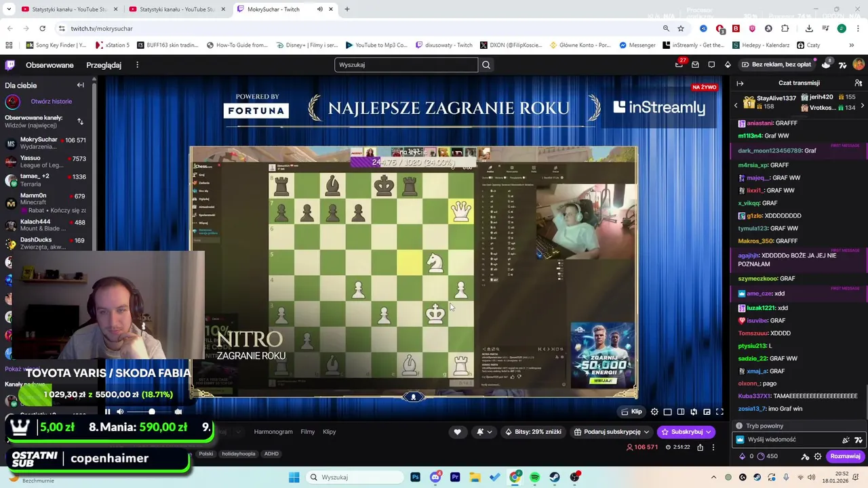Click the Polski stream tag
868x488 pixels.
point(205,454)
